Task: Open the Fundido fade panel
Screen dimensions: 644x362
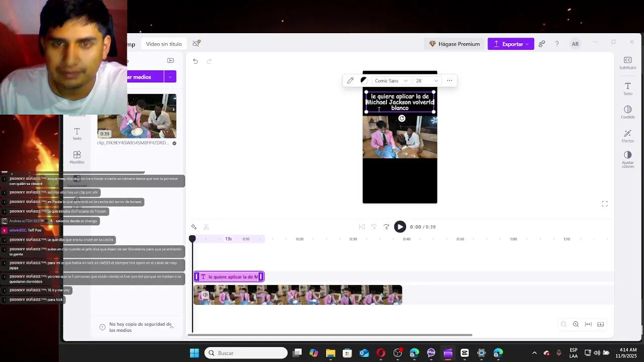Action: tap(627, 112)
